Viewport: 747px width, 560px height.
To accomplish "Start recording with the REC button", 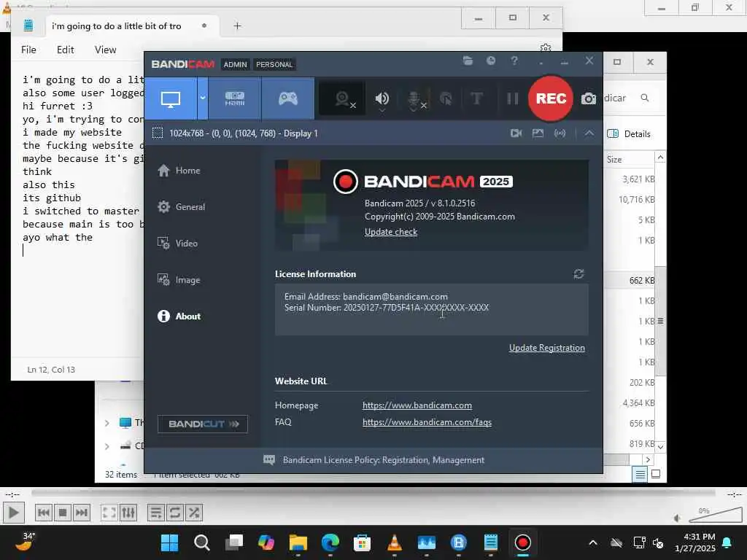I will [x=551, y=98].
